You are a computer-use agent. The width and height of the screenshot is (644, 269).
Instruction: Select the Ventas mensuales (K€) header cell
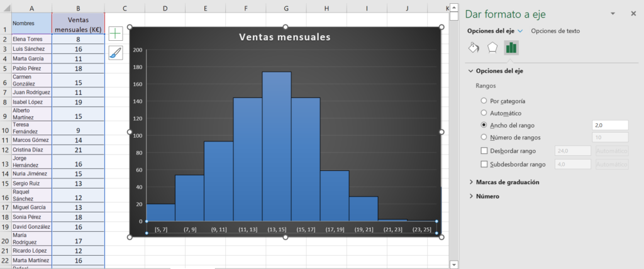[78, 23]
